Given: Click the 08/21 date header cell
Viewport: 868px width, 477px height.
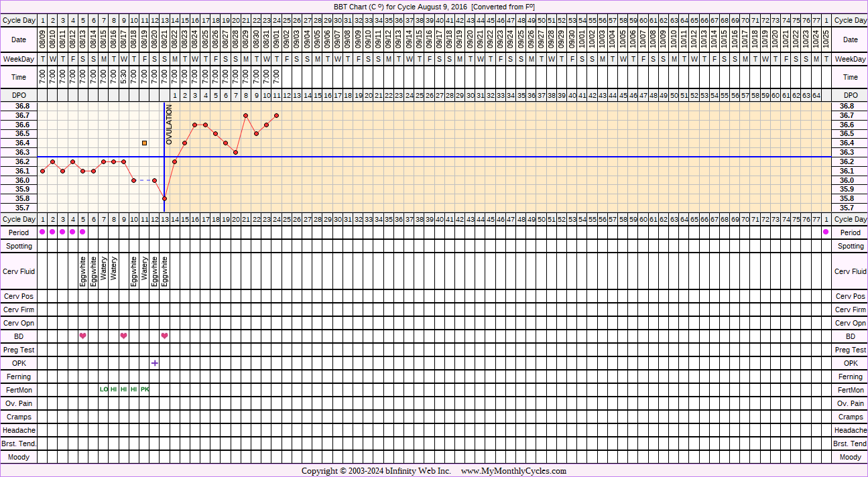Looking at the screenshot, I should pyautogui.click(x=165, y=40).
